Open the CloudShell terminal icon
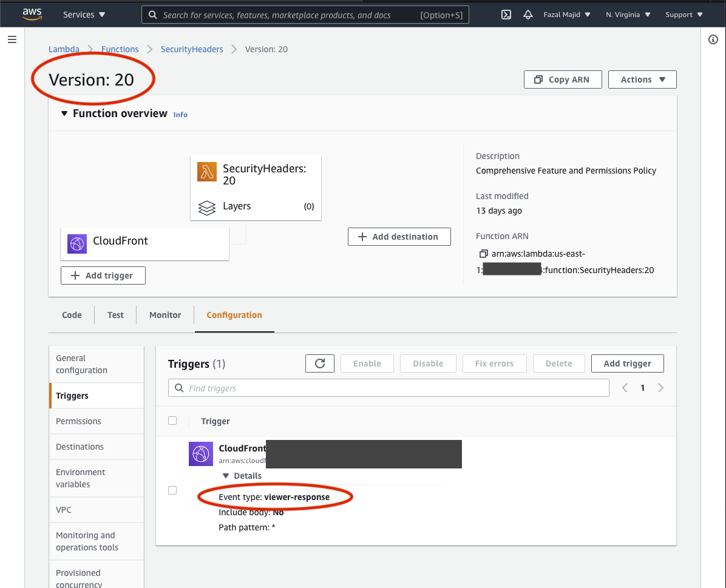The image size is (726, 588). pyautogui.click(x=506, y=15)
